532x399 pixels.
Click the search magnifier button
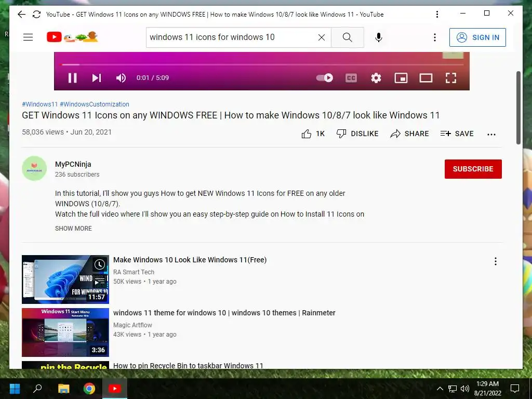[x=348, y=37]
